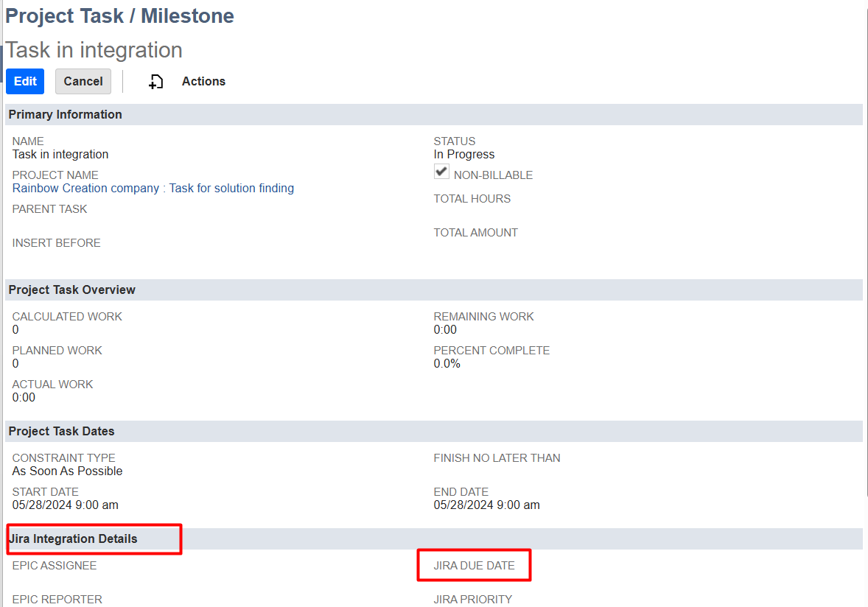Open the Actions menu
This screenshot has width=868, height=607.
click(203, 82)
